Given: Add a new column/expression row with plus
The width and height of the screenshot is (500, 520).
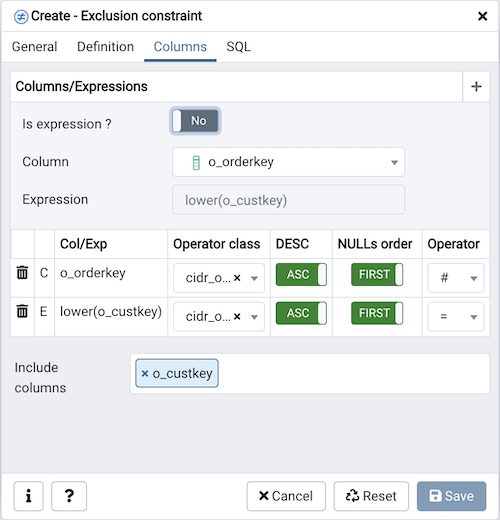Looking at the screenshot, I should 476,86.
